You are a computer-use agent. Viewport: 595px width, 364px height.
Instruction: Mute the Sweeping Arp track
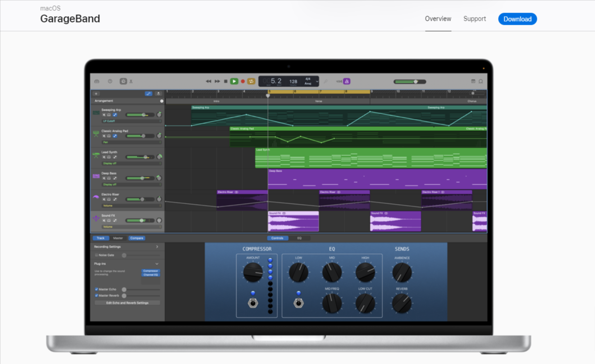tap(104, 114)
